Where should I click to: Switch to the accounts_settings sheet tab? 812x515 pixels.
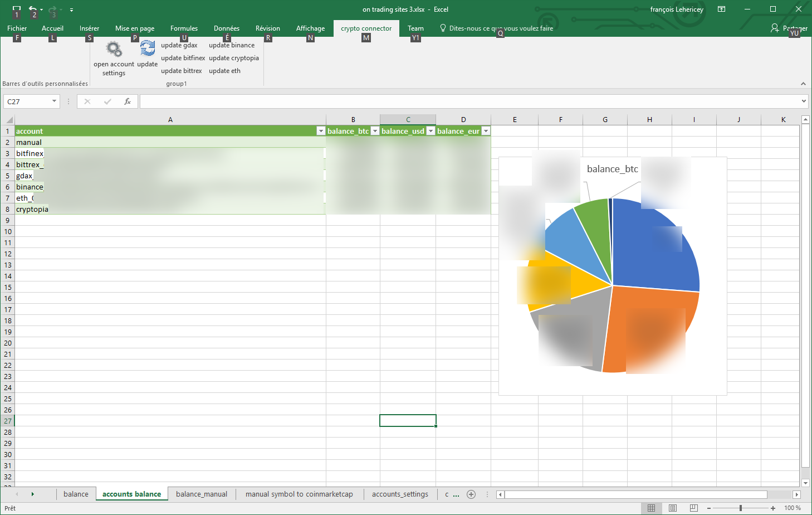click(400, 494)
